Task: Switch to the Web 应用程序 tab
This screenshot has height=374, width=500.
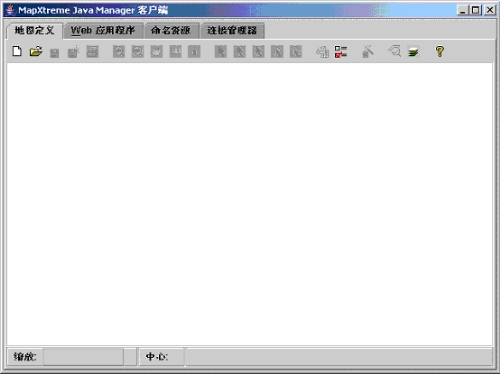Action: (x=103, y=31)
